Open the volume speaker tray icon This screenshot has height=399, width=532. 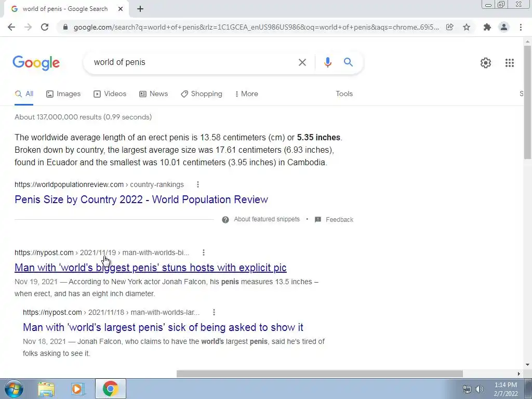pos(480,389)
